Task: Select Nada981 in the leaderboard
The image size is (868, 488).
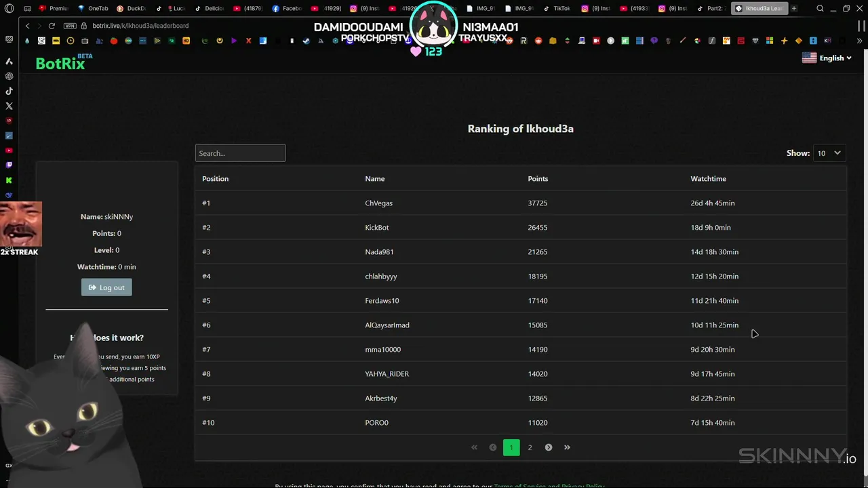Action: [379, 252]
